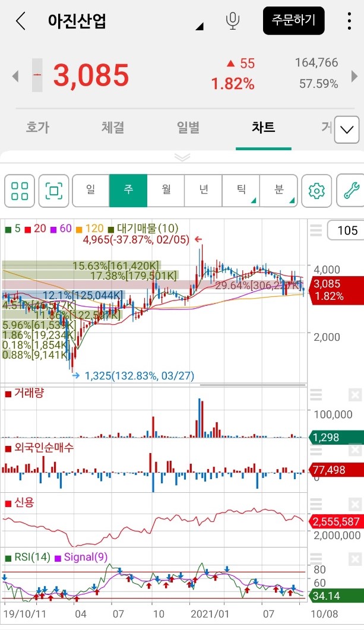Open the wrench chart tools icon
The width and height of the screenshot is (364, 630).
(x=351, y=191)
